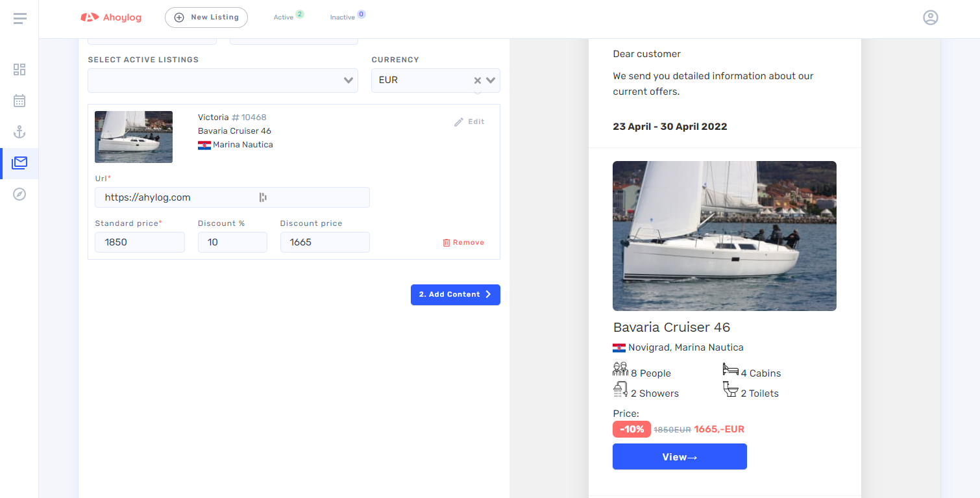Click the Discount price field
Viewport: 980px width, 498px height.
(325, 242)
